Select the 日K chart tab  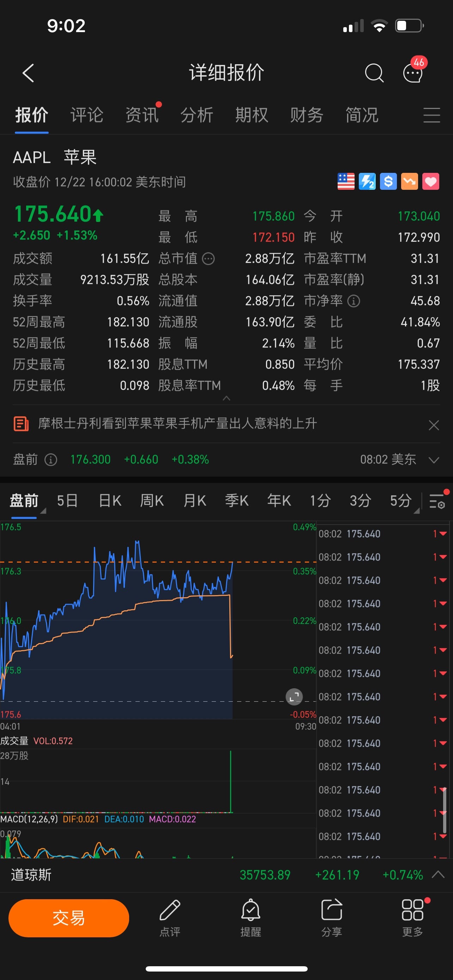[110, 501]
